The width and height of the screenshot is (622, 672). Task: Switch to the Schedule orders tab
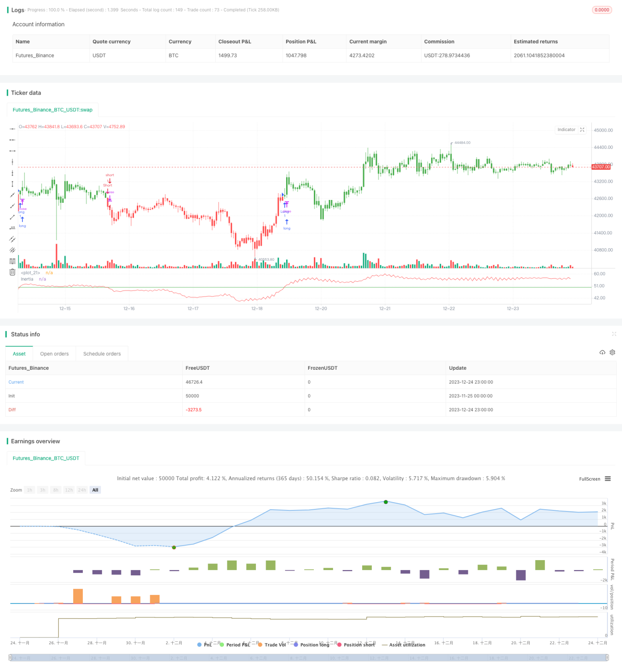102,353
